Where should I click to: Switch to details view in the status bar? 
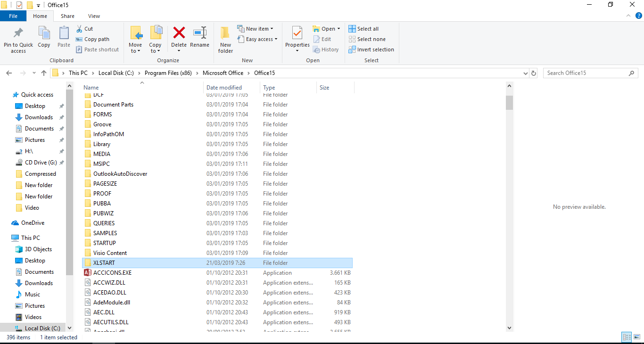pos(627,337)
